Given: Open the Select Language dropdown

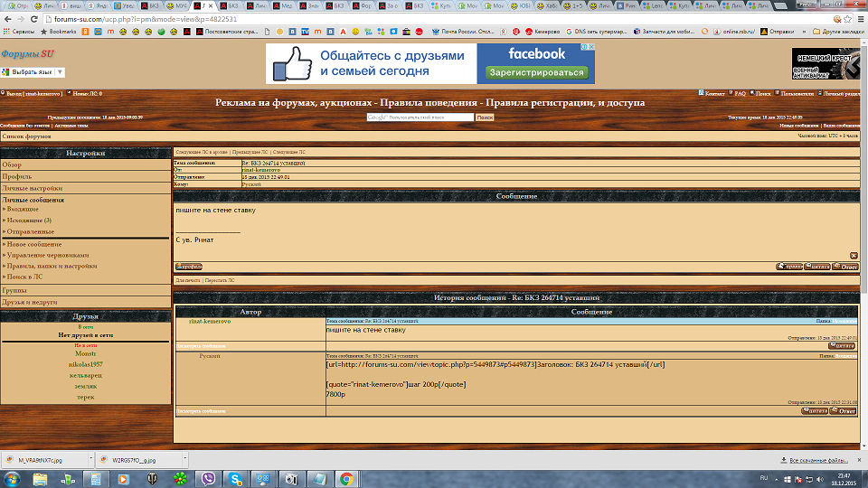Looking at the screenshot, I should [33, 71].
